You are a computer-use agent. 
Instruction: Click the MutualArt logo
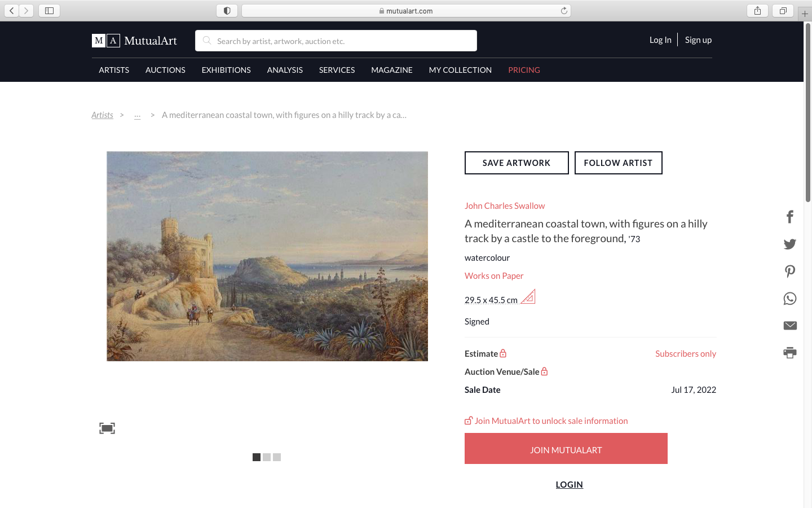coord(134,41)
